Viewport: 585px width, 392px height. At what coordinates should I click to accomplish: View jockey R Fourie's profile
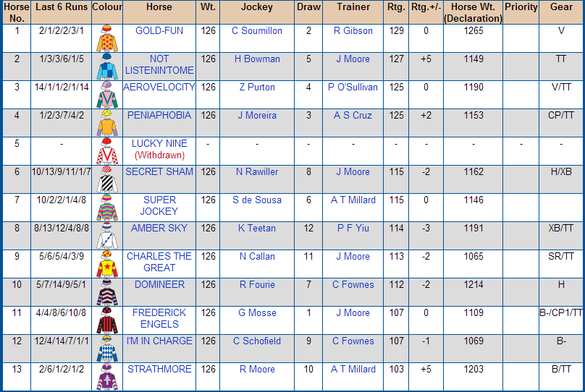click(x=257, y=284)
